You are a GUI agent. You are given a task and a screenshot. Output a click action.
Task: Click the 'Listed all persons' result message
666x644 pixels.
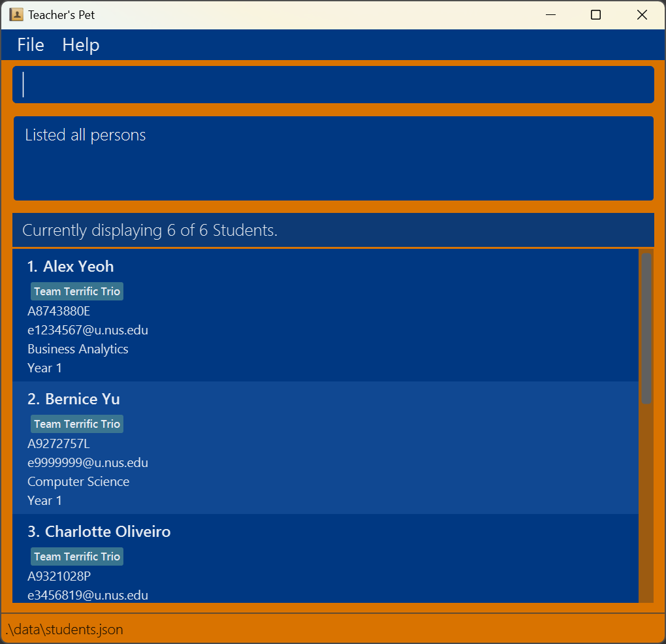tap(85, 135)
